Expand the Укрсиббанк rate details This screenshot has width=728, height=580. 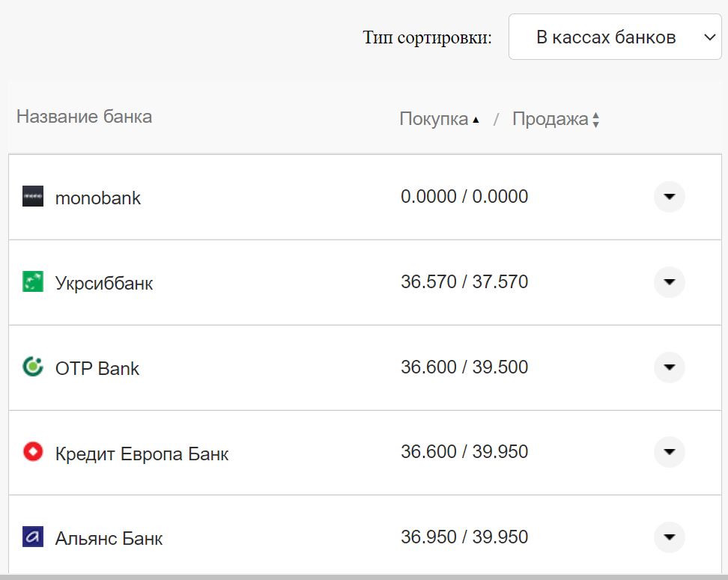click(x=669, y=282)
